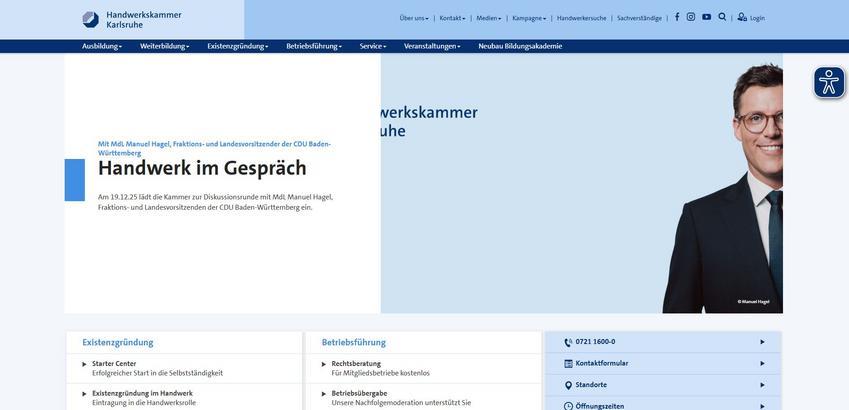Click the arrow right of Standorte
The image size is (849, 410).
pos(762,385)
